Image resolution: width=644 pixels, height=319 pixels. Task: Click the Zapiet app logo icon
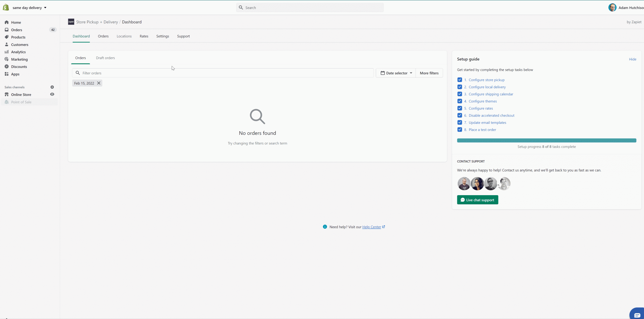[x=71, y=22]
